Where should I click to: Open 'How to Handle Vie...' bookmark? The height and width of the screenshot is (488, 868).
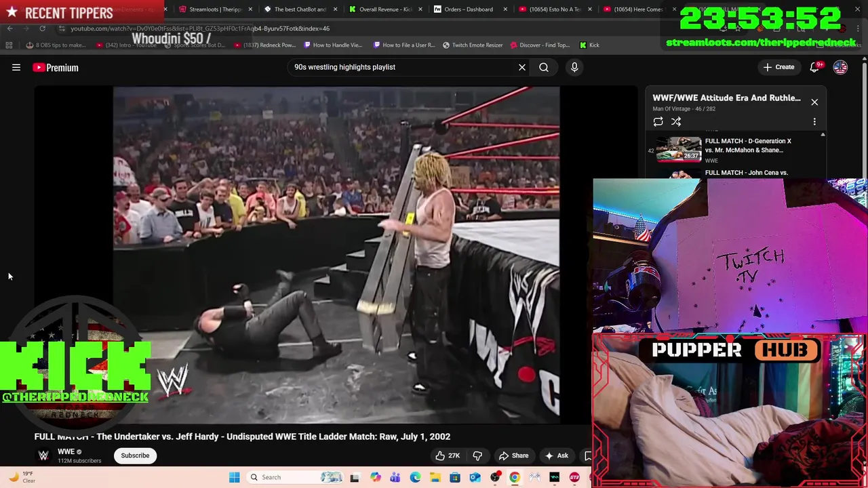(x=333, y=45)
